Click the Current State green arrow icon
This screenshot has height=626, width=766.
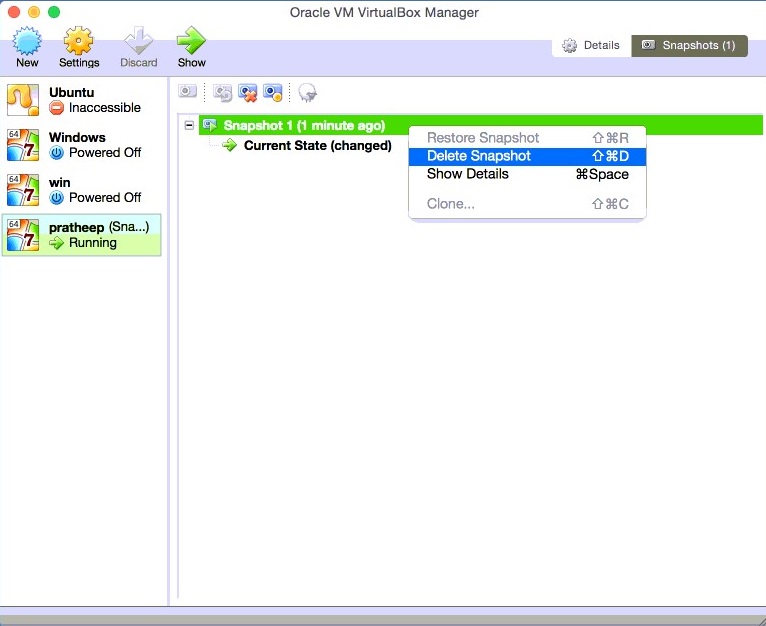[x=229, y=145]
